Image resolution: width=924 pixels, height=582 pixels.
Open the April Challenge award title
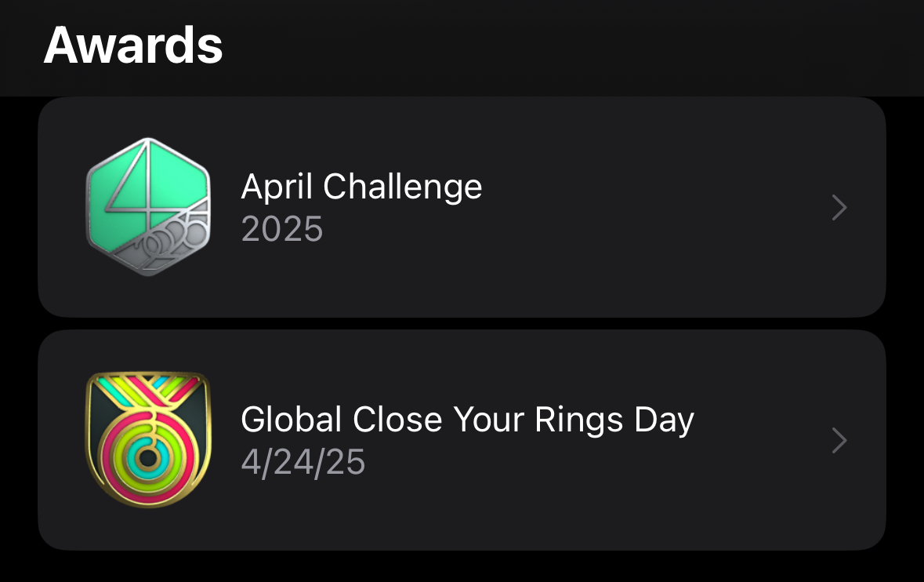361,187
